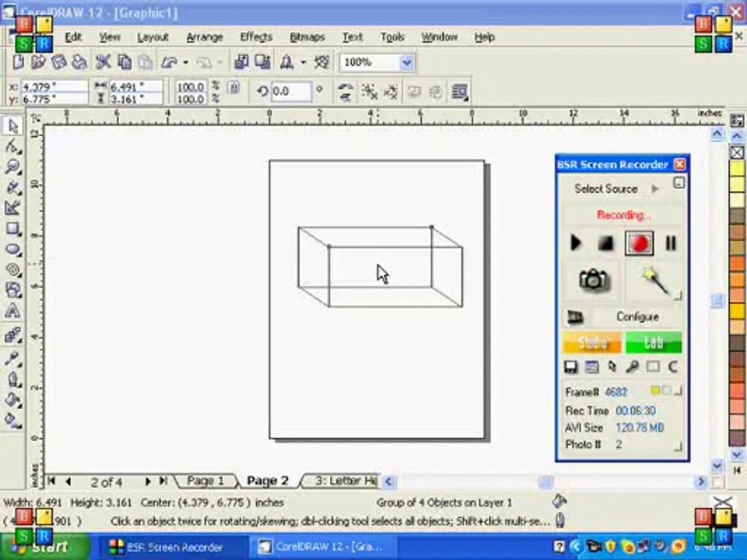Click the Undo arrow icon
The image size is (747, 560).
(x=169, y=62)
